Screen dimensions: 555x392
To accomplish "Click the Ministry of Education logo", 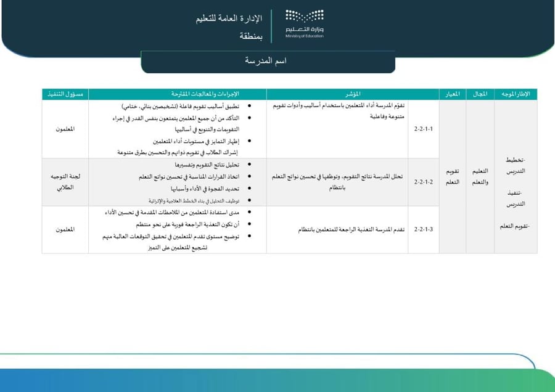I will [x=305, y=24].
